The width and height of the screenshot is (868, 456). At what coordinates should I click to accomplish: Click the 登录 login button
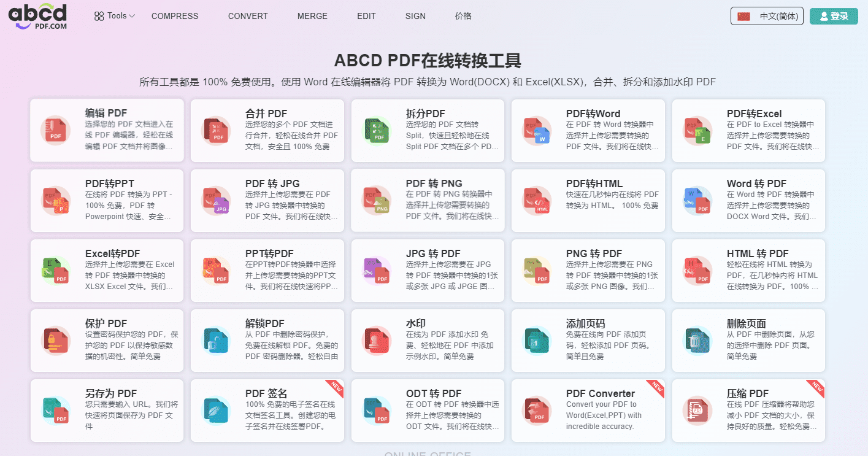pyautogui.click(x=833, y=16)
